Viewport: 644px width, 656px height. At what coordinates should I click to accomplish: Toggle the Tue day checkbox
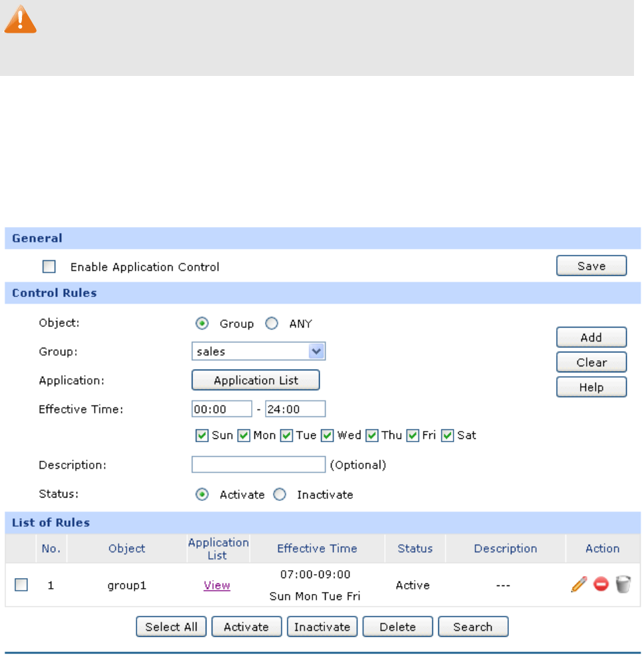pyautogui.click(x=286, y=436)
